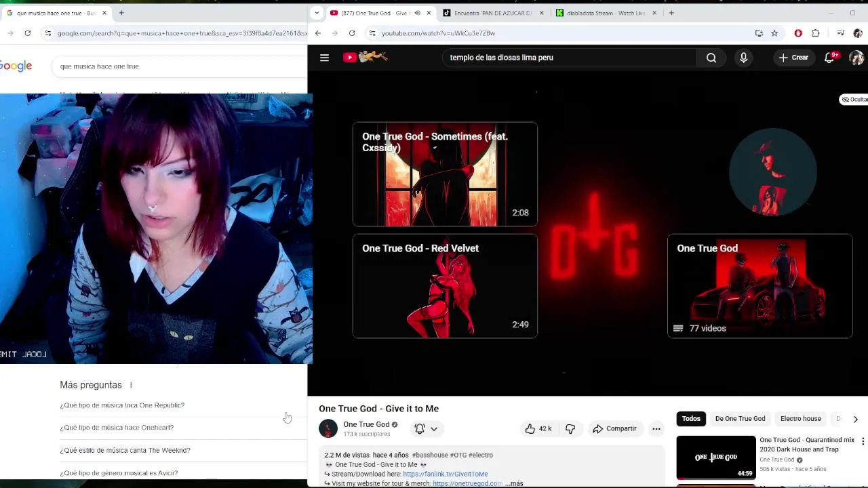Click the YouTube search magnifier button

tap(711, 58)
